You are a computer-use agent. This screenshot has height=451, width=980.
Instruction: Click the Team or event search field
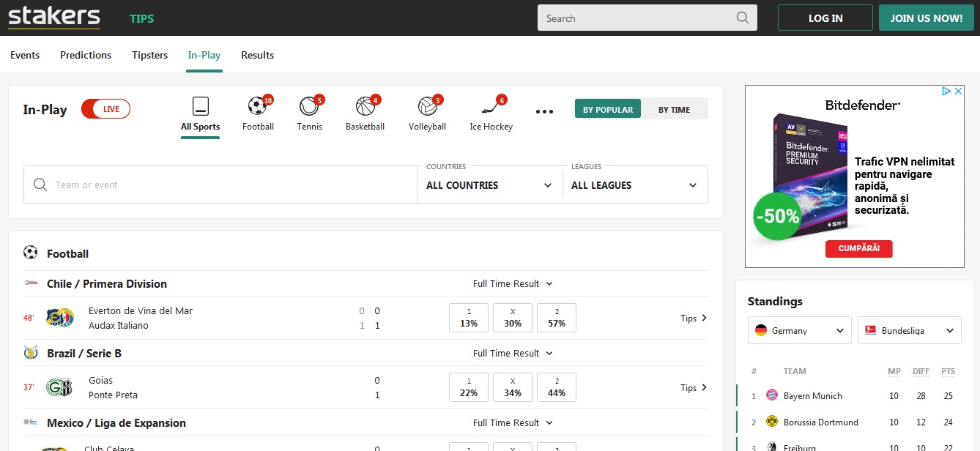220,184
